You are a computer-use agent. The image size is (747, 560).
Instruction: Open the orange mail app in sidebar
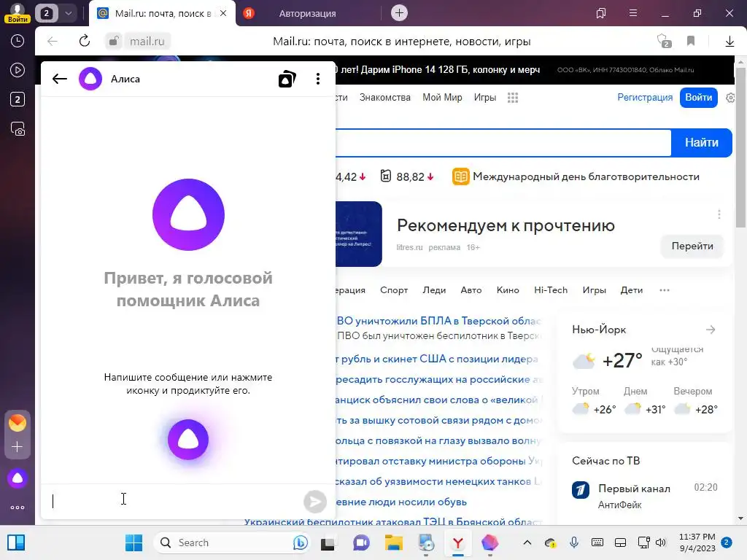(18, 422)
